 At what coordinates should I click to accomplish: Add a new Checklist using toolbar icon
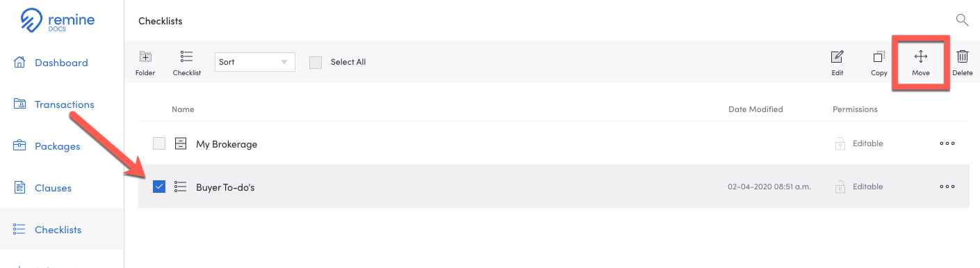tap(186, 57)
